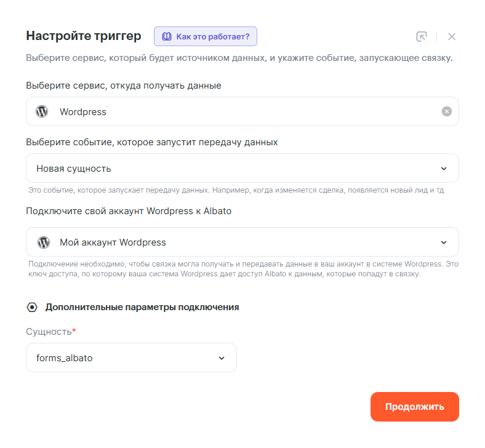Click the book icon in the help button
Image resolution: width=485 pixels, height=448 pixels.
166,36
